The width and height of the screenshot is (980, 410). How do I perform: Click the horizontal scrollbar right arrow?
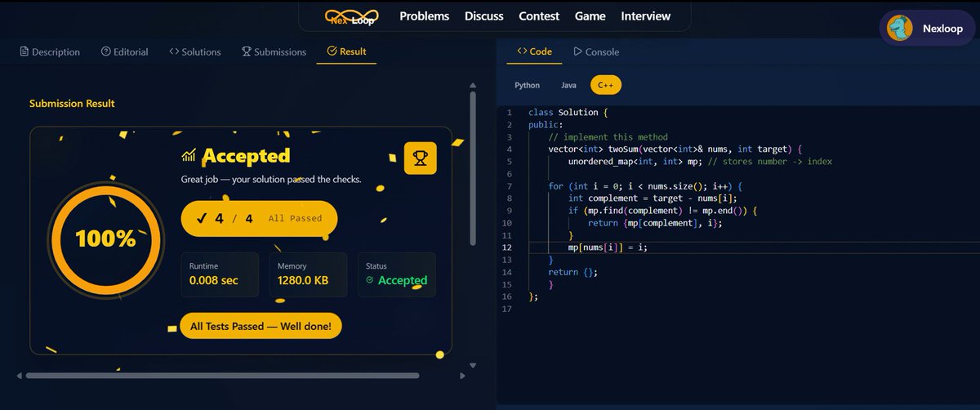[x=463, y=376]
